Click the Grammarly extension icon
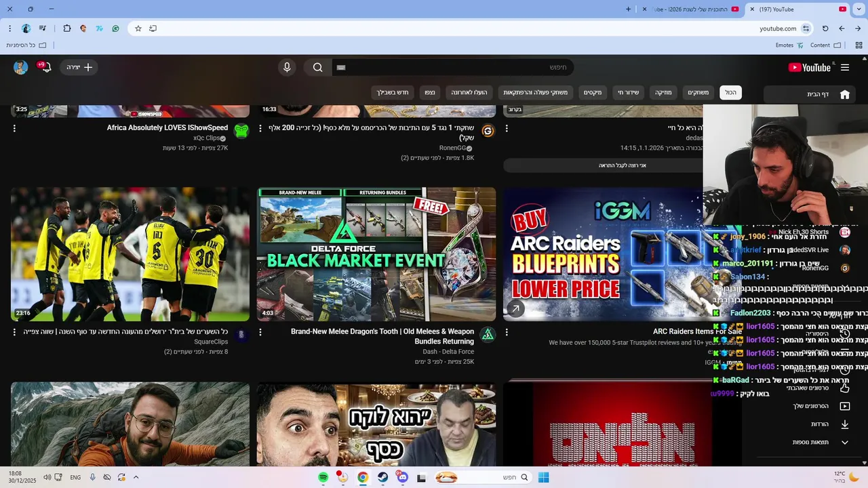 click(x=115, y=28)
